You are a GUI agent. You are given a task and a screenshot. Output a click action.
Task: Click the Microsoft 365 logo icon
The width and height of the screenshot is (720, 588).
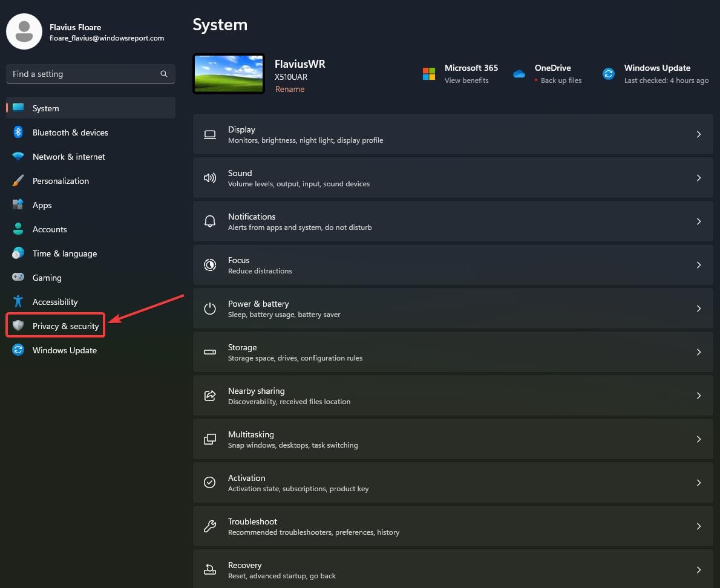pos(429,74)
